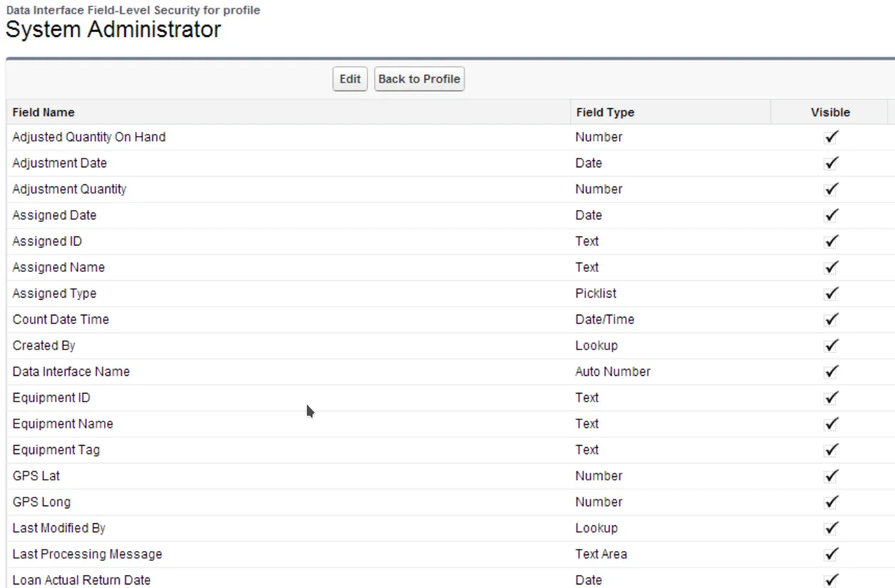This screenshot has height=588, width=895.
Task: Click Visible checkmark for Adjustment Date
Action: tap(831, 163)
